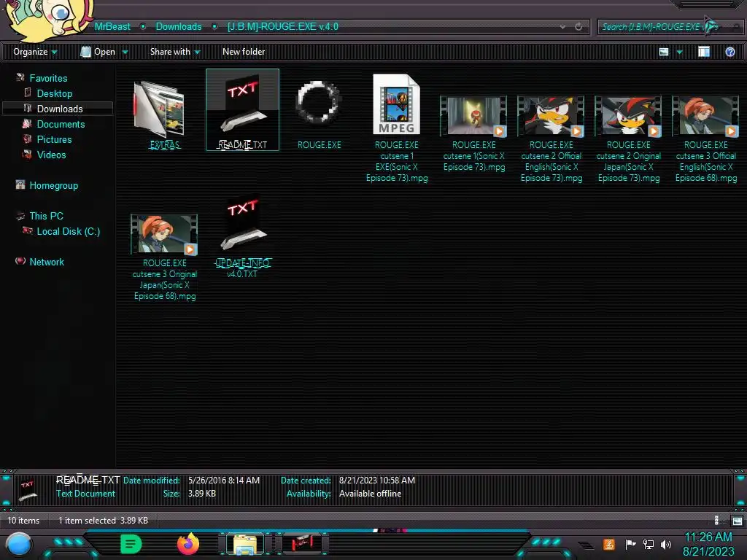The width and height of the screenshot is (747, 560).
Task: Select cutsene 1(Sonic X Episode 73).mpg thumbnail
Action: tap(473, 116)
